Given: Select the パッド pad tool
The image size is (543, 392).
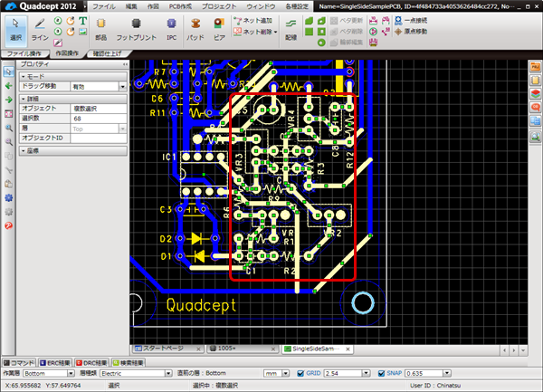Looking at the screenshot, I should 195,30.
